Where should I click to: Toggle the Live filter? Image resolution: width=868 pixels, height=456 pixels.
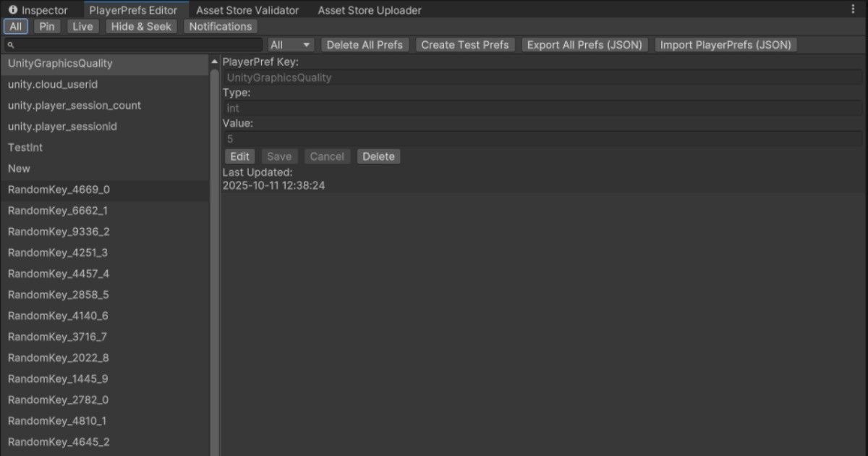click(82, 26)
